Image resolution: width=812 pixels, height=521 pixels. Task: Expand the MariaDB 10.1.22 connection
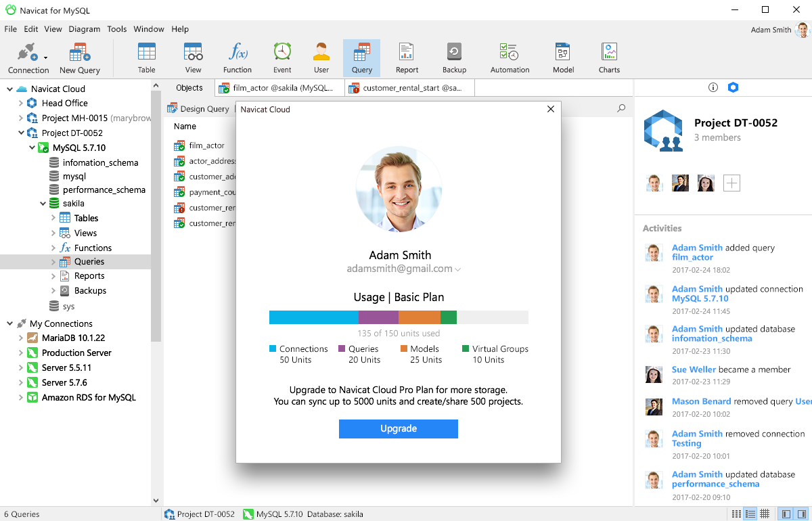pyautogui.click(x=21, y=338)
